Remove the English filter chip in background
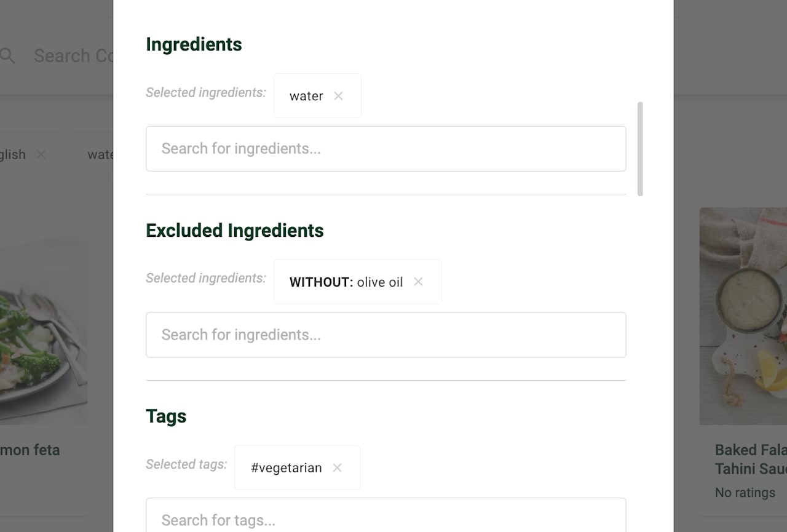 pos(41,154)
